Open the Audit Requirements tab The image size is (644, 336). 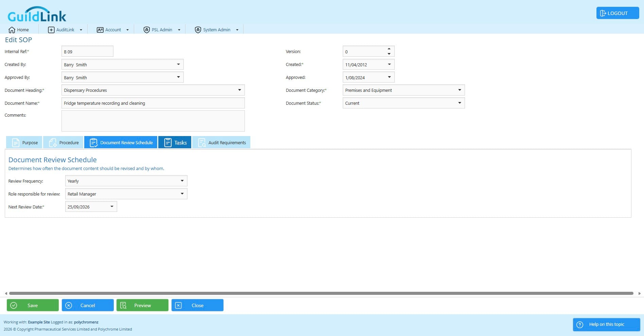221,142
